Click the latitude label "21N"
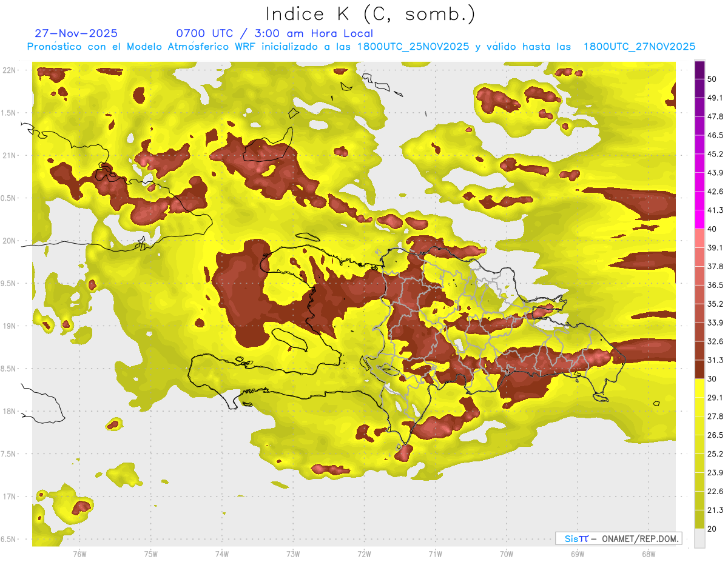Image resolution: width=728 pixels, height=562 pixels. click(9, 156)
